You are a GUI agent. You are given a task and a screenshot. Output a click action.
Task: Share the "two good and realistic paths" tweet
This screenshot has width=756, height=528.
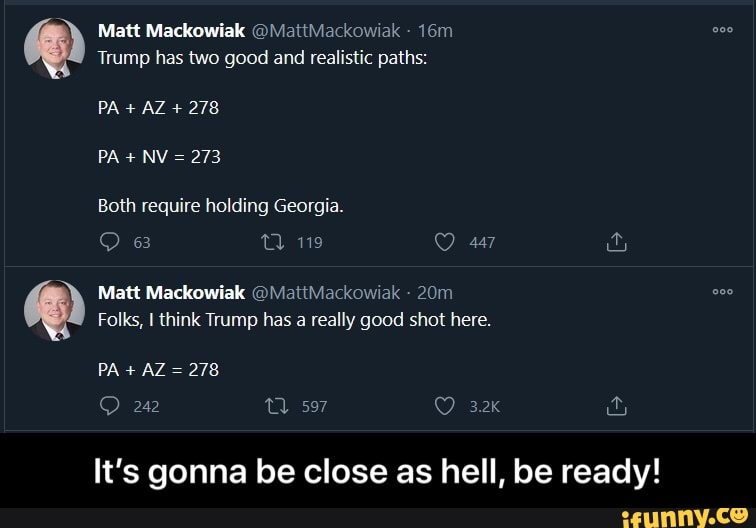(617, 242)
